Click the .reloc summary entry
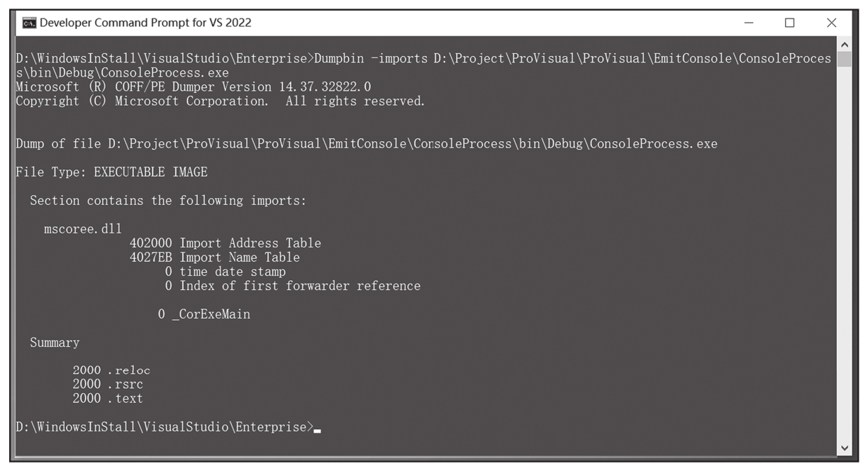Image resolution: width=868 pixels, height=471 pixels. pos(111,370)
